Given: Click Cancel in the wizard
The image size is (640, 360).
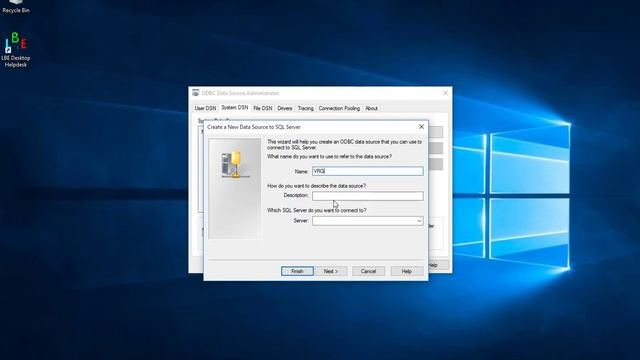Looking at the screenshot, I should (368, 271).
